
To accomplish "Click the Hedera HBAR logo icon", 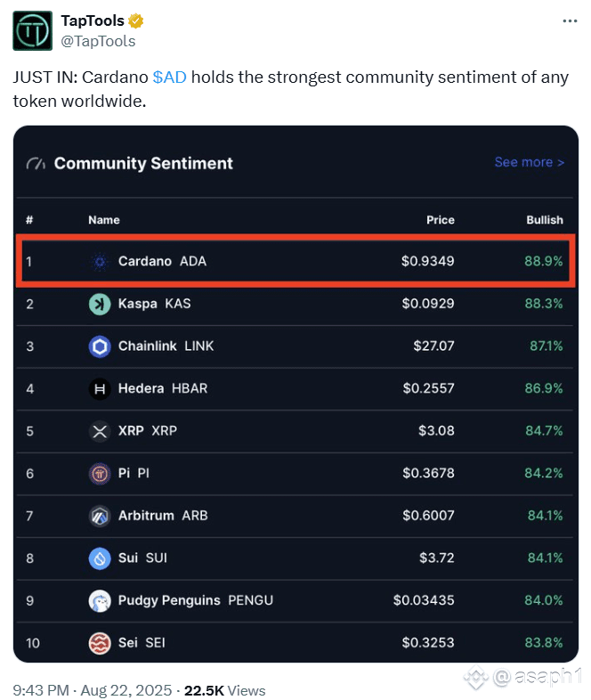I will 100,389.
